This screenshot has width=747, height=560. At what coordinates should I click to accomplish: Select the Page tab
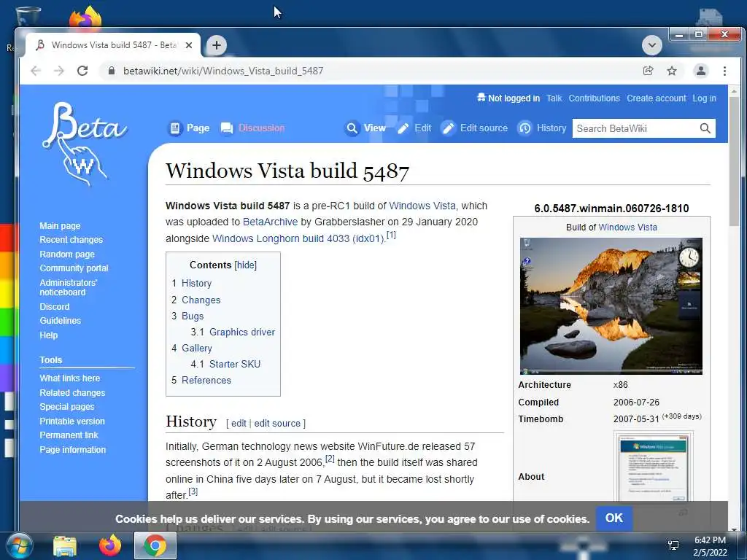point(189,128)
